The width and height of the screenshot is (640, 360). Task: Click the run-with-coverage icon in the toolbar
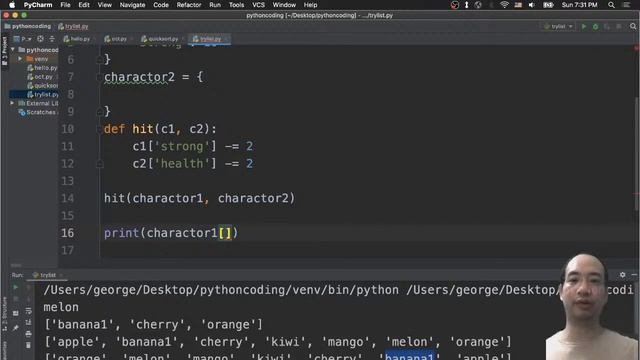(x=607, y=27)
